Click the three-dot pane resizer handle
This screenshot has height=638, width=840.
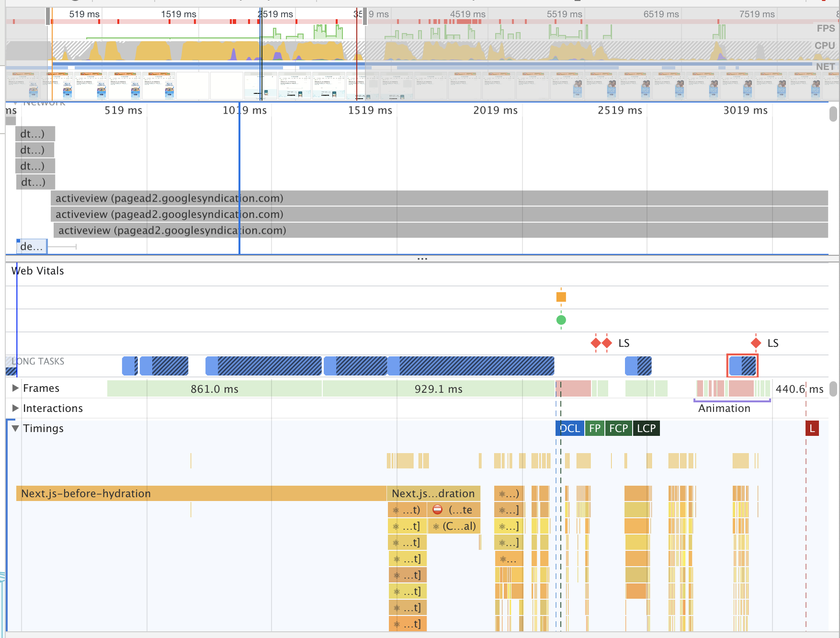tap(422, 259)
